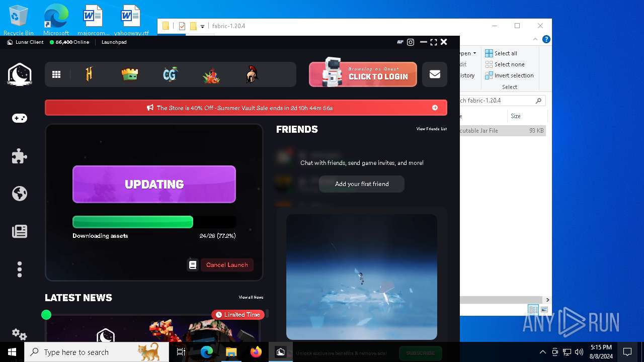Image resolution: width=644 pixels, height=362 pixels.
Task: Click the Size column header in Explorer
Action: click(527, 116)
